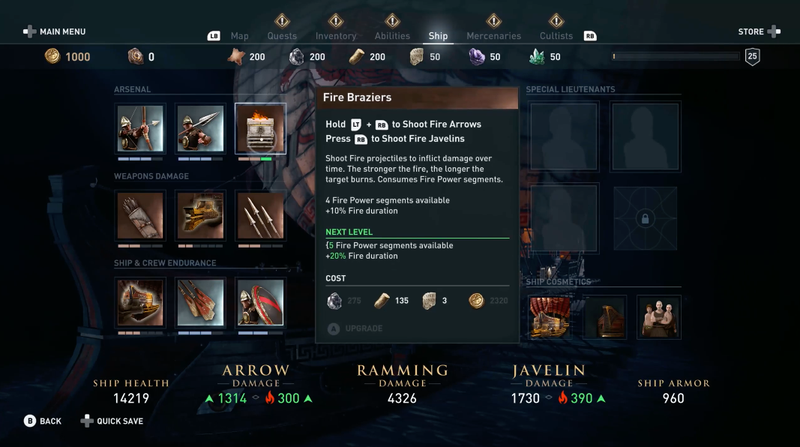This screenshot has width=800, height=447.
Task: Select the Fire Braziers upgrade icon
Action: (260, 129)
